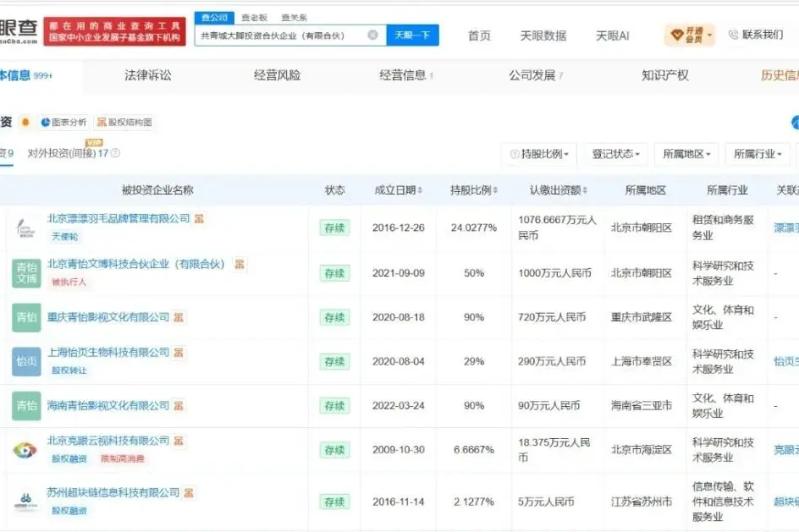Click the 青怡 logo in 重庆青怡 row

click(26, 317)
